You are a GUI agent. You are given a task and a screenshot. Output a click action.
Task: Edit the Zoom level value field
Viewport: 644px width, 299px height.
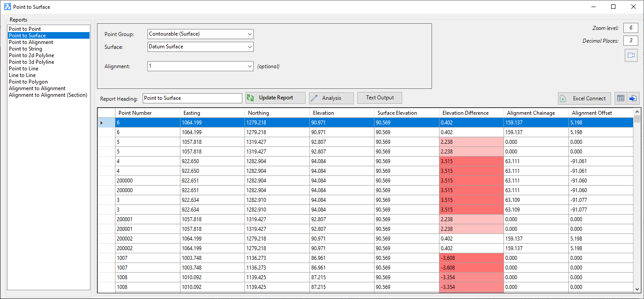click(630, 28)
